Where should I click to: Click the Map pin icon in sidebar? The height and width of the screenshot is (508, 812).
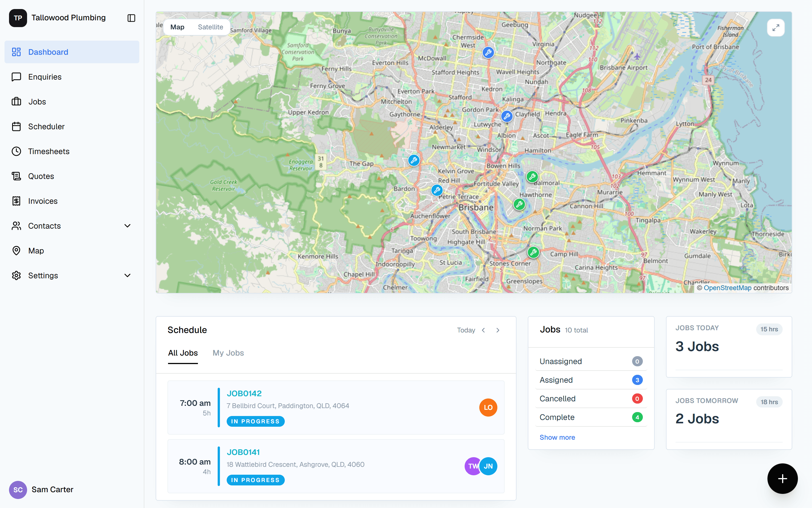[16, 251]
